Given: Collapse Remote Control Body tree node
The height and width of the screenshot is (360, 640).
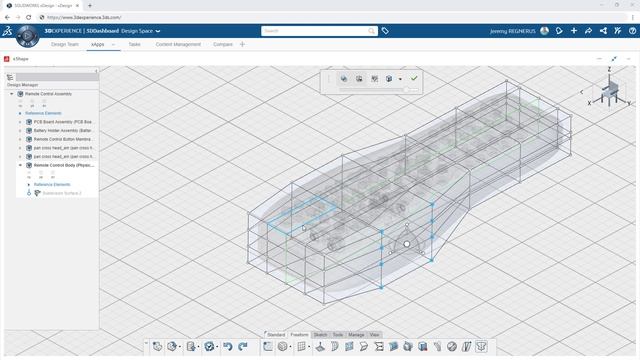Looking at the screenshot, I should click(x=20, y=165).
